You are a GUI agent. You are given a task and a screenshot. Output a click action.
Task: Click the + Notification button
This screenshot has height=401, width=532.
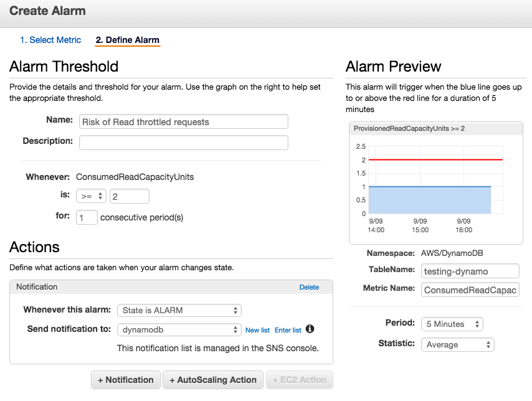tap(125, 380)
